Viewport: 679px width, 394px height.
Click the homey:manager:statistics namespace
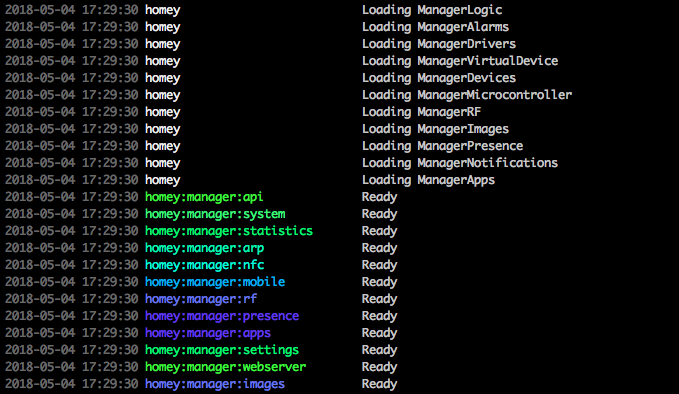tap(229, 231)
